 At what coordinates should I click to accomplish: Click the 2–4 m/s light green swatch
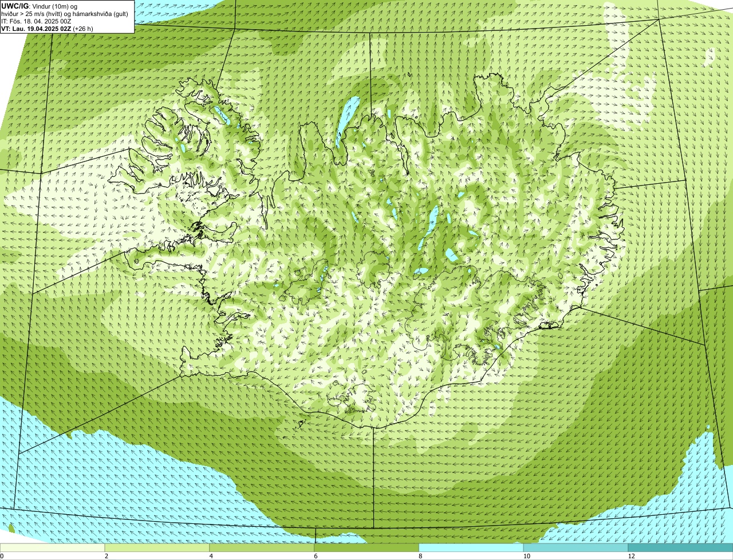tap(157, 548)
